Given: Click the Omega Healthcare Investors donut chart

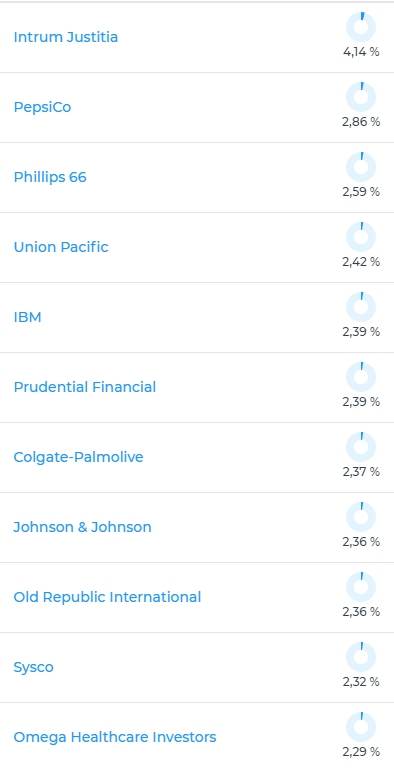Looking at the screenshot, I should 361,727.
